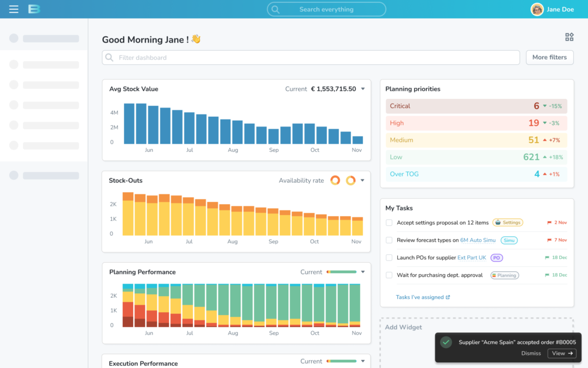The image size is (588, 368).
Task: Click the PO tag on Ext Part UK task
Action: click(x=496, y=258)
